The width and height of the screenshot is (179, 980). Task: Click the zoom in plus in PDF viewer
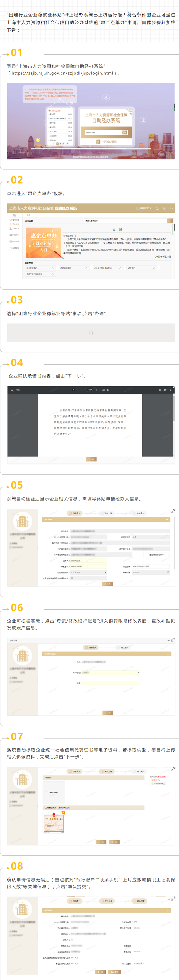pyautogui.click(x=96, y=390)
